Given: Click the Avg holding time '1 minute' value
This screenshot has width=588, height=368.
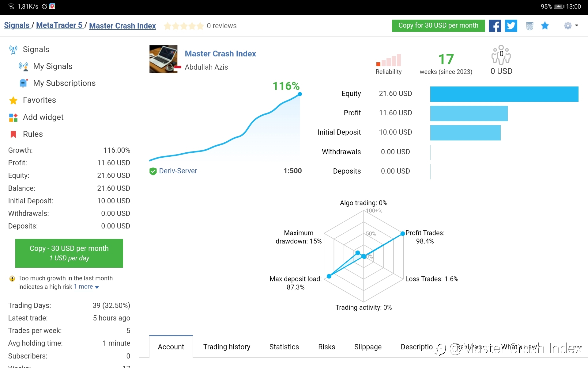Looking at the screenshot, I should (x=116, y=343).
